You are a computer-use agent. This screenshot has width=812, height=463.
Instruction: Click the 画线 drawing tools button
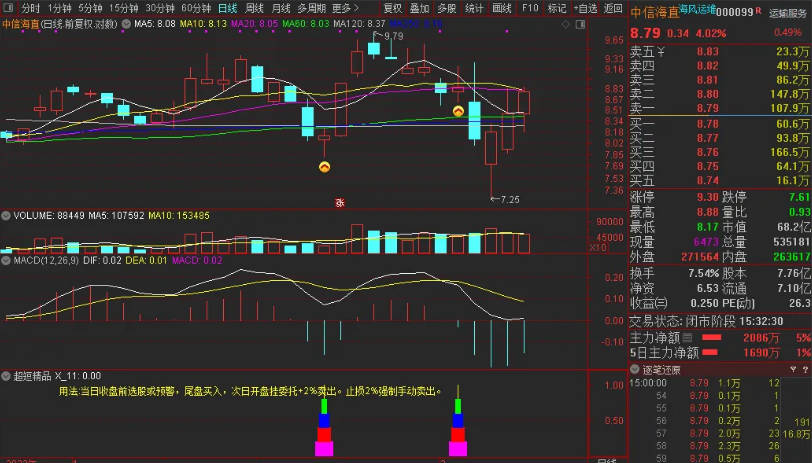coord(502,8)
